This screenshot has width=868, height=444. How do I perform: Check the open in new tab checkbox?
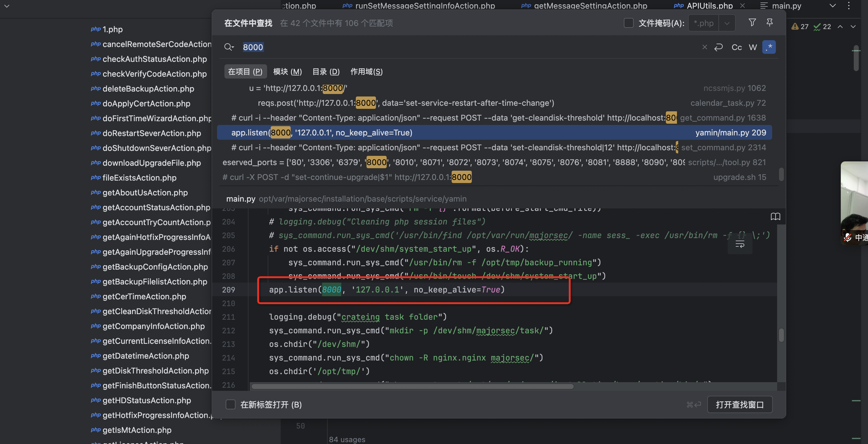(x=231, y=404)
